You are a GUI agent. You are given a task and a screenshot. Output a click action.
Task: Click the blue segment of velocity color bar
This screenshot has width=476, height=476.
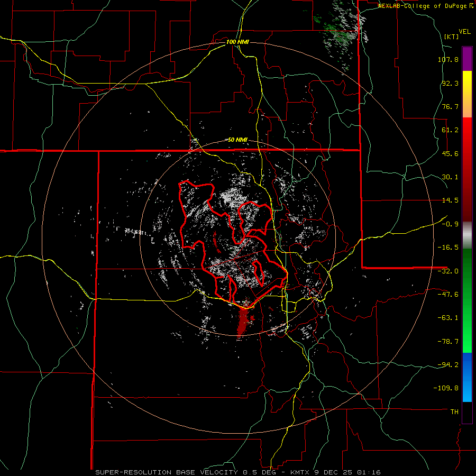point(467,377)
